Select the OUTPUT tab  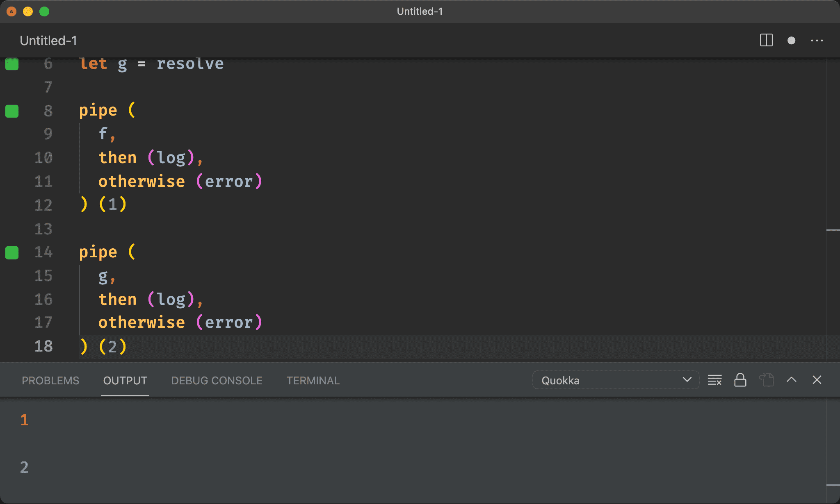click(x=125, y=381)
